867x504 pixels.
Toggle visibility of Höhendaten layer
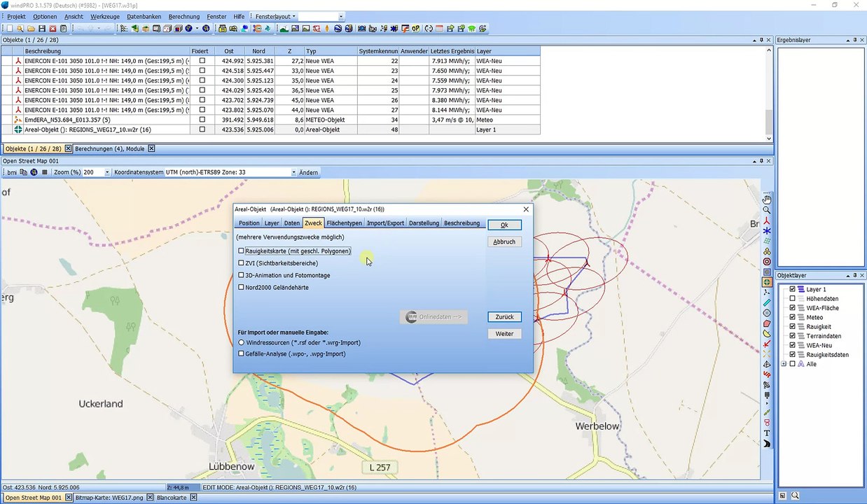click(793, 298)
